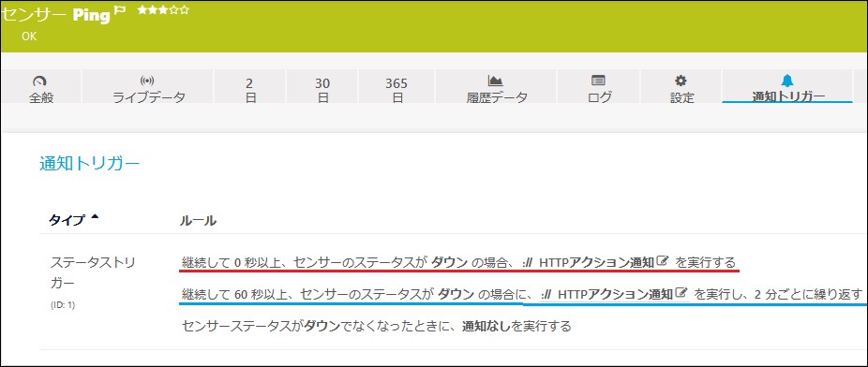Edit HTTPアクション通知 in the 60 秒 rule
This screenshot has width=868, height=367.
tap(682, 292)
